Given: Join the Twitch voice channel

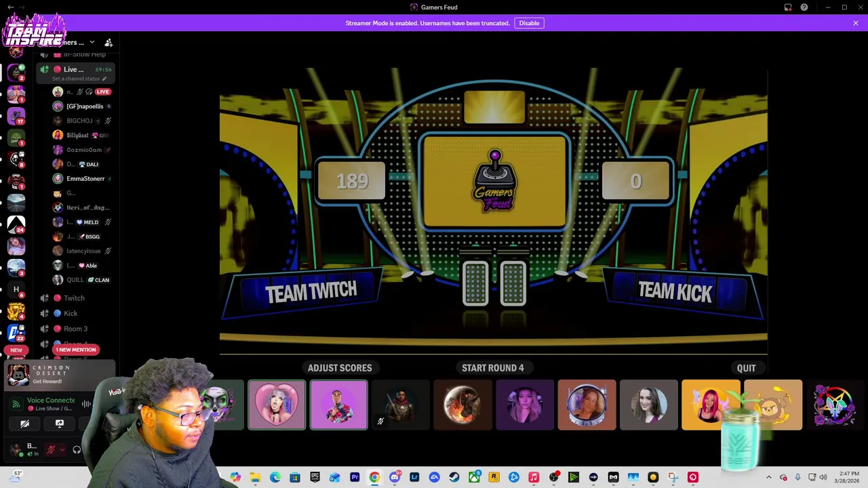Looking at the screenshot, I should 74,298.
